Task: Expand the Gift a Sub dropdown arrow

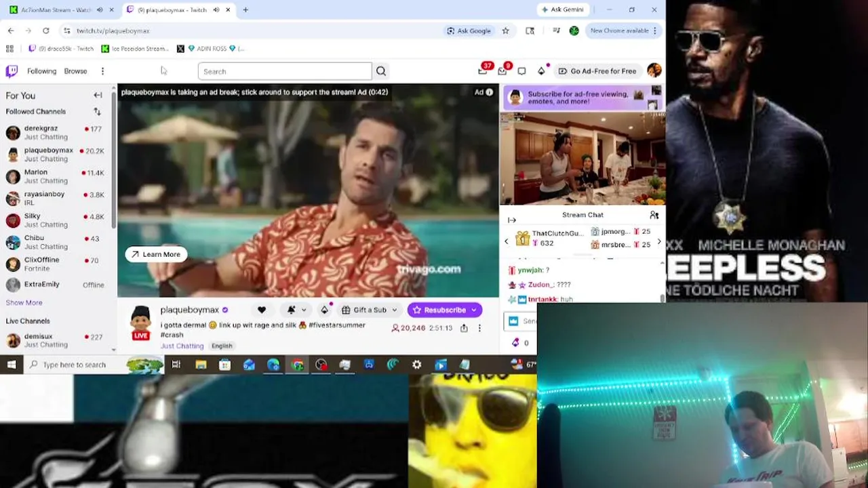Action: click(x=394, y=310)
